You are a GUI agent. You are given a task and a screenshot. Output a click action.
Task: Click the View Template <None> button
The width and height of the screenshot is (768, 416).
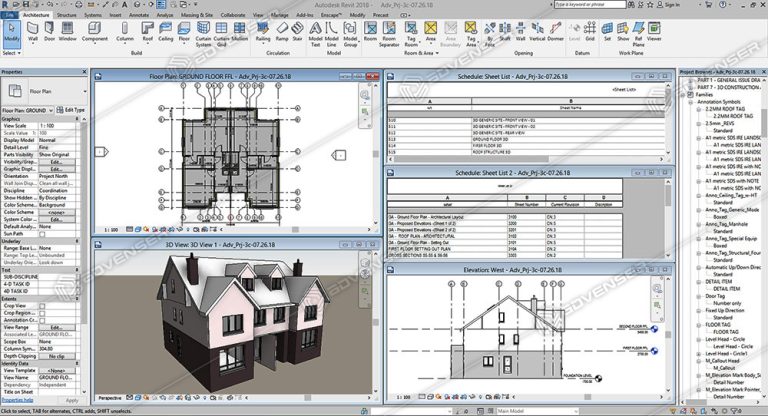point(56,370)
